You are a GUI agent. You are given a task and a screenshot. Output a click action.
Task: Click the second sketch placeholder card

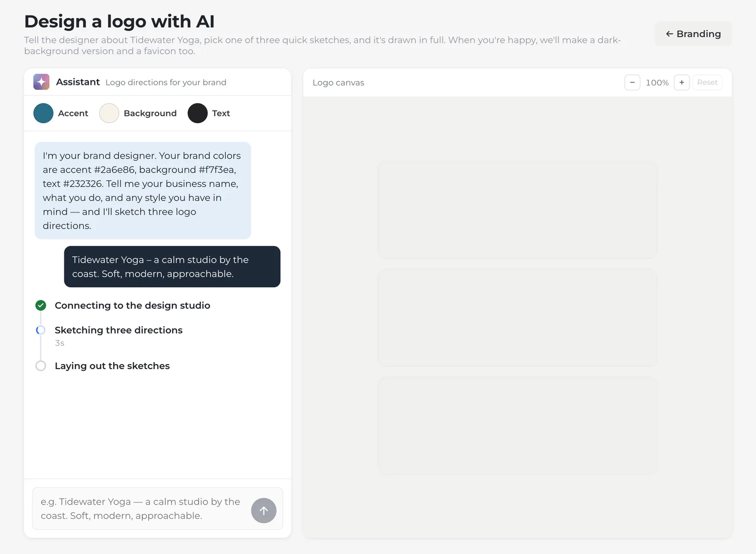pyautogui.click(x=517, y=317)
